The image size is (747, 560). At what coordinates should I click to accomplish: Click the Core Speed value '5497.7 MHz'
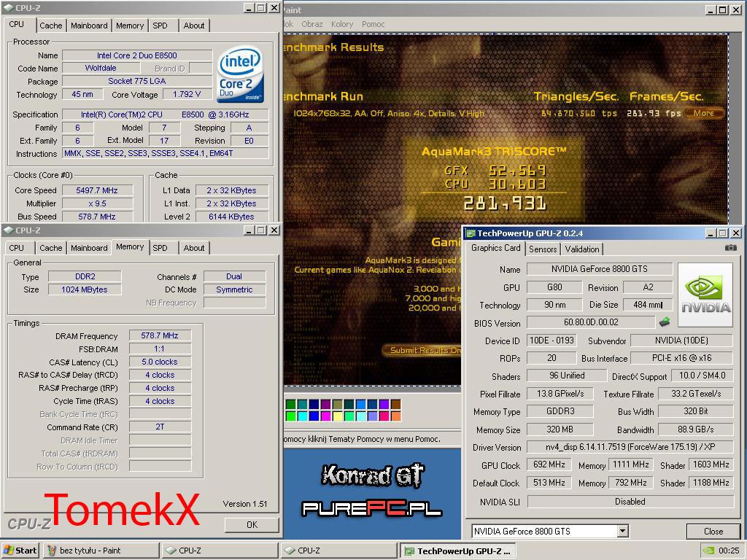pos(97,190)
